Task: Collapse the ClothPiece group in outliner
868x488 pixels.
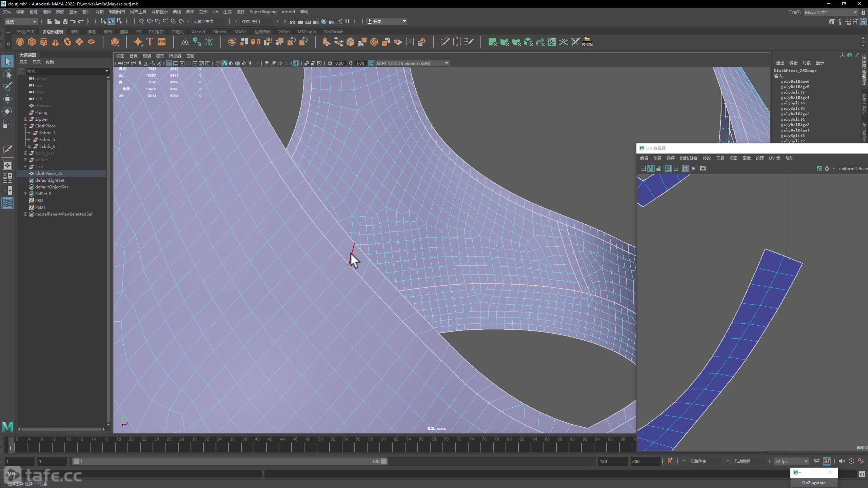Action: click(x=25, y=126)
